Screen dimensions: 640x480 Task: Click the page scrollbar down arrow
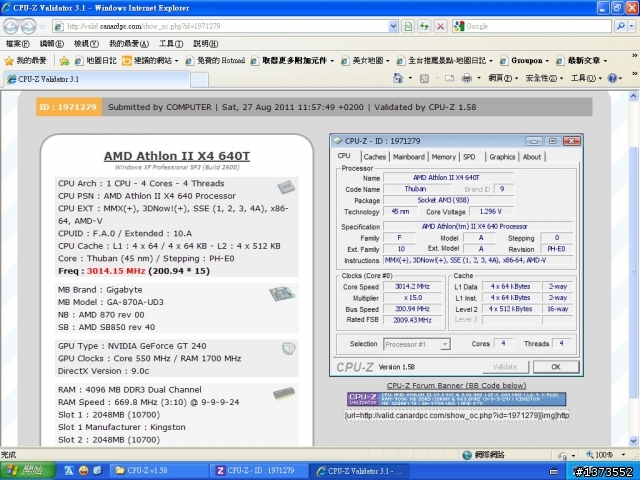[633, 441]
